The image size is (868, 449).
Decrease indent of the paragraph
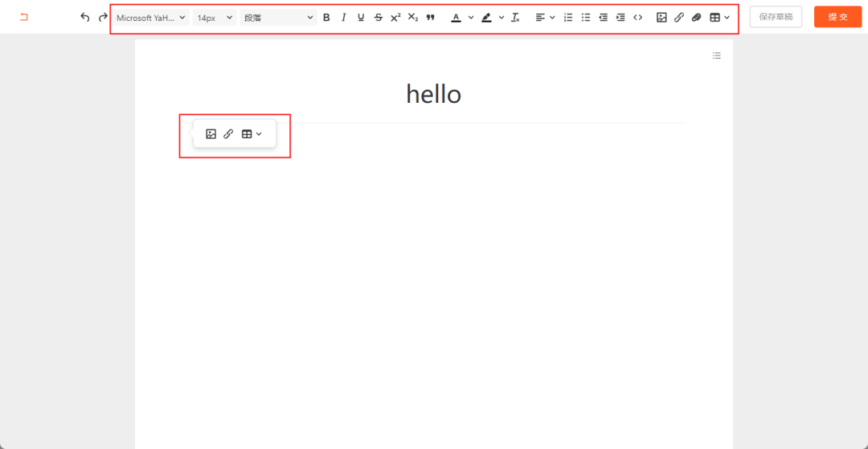coord(604,18)
